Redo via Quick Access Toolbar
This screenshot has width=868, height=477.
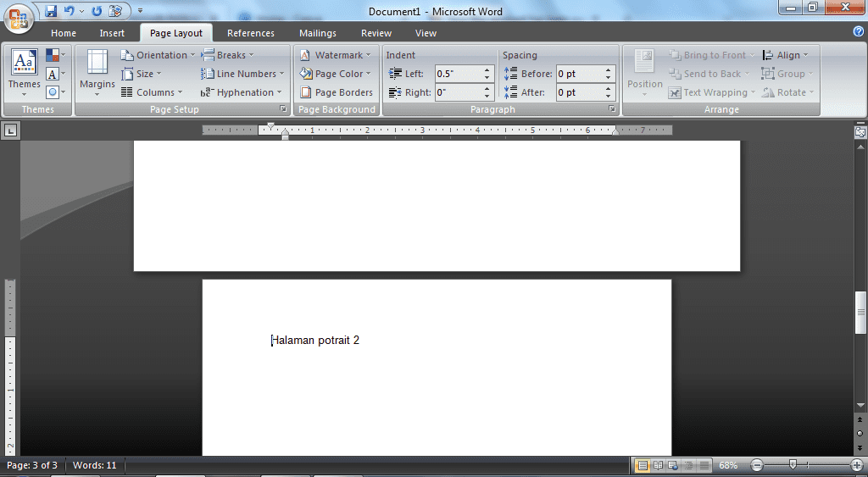(97, 10)
